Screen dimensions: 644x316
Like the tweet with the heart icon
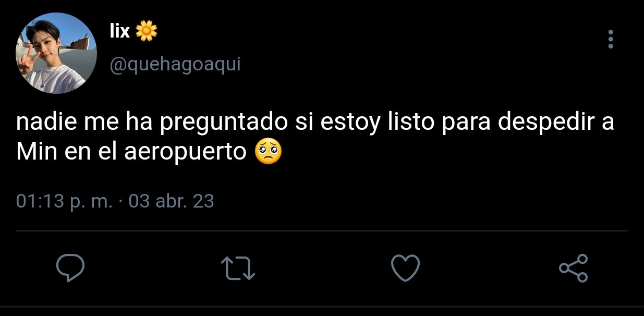(405, 268)
